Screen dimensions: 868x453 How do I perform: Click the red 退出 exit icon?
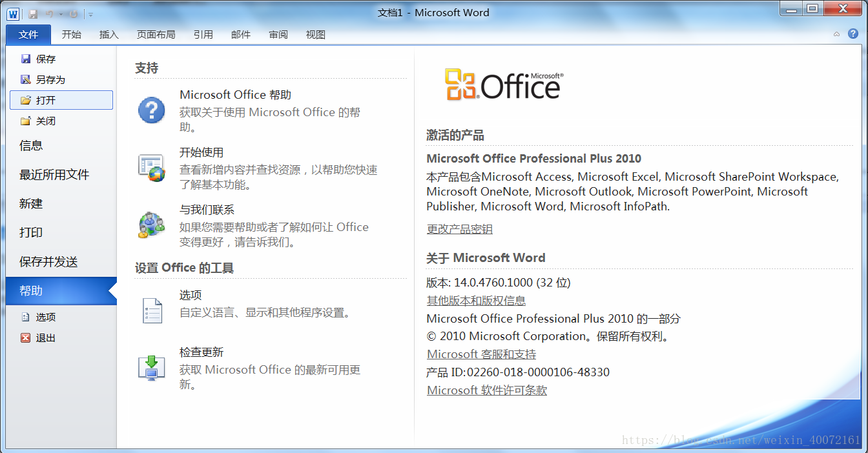tap(26, 337)
